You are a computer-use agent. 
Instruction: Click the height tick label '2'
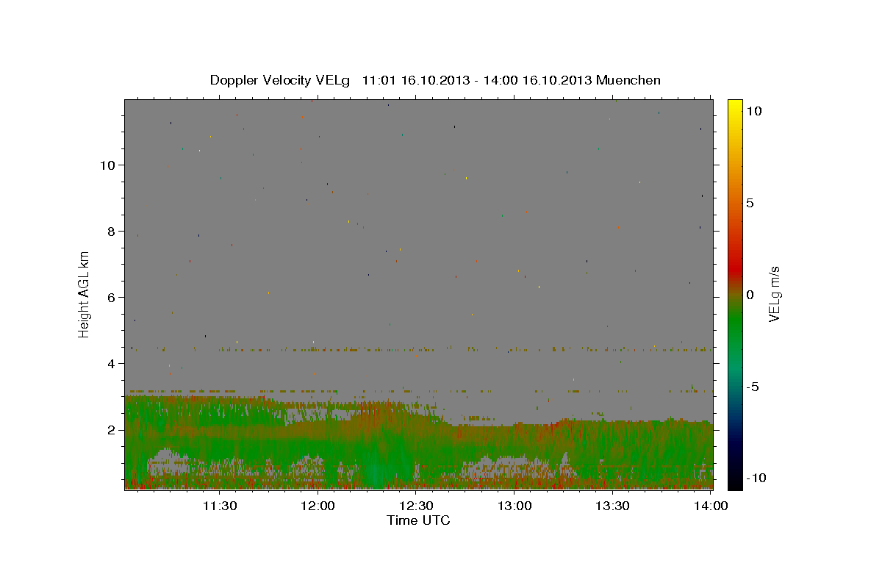[112, 429]
